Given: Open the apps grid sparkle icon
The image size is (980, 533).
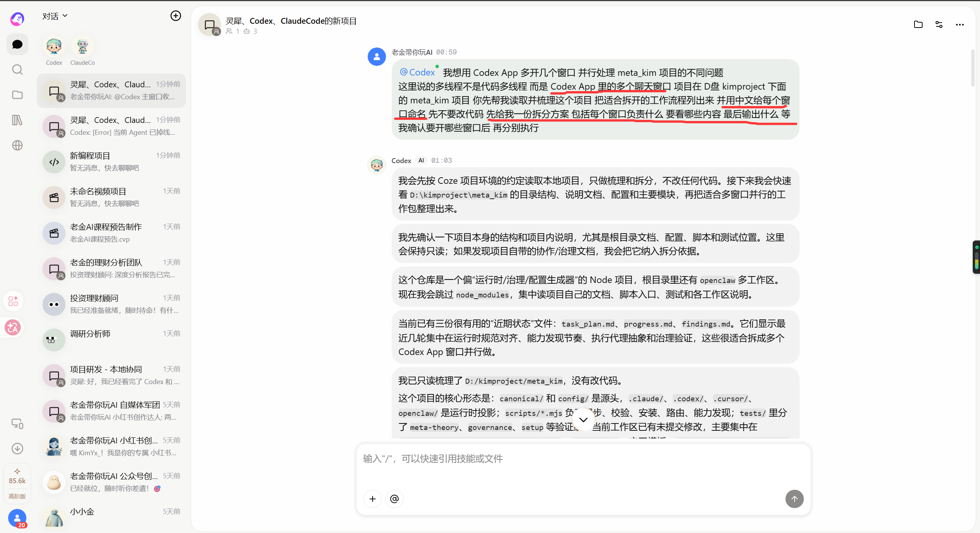Looking at the screenshot, I should point(13,301).
